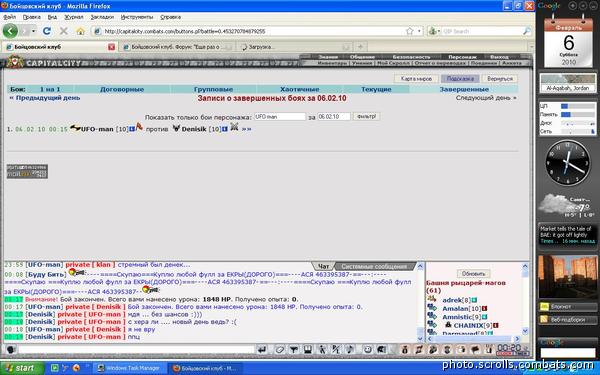Open the URL bar bookmark star dropdown arrow

tap(419, 31)
